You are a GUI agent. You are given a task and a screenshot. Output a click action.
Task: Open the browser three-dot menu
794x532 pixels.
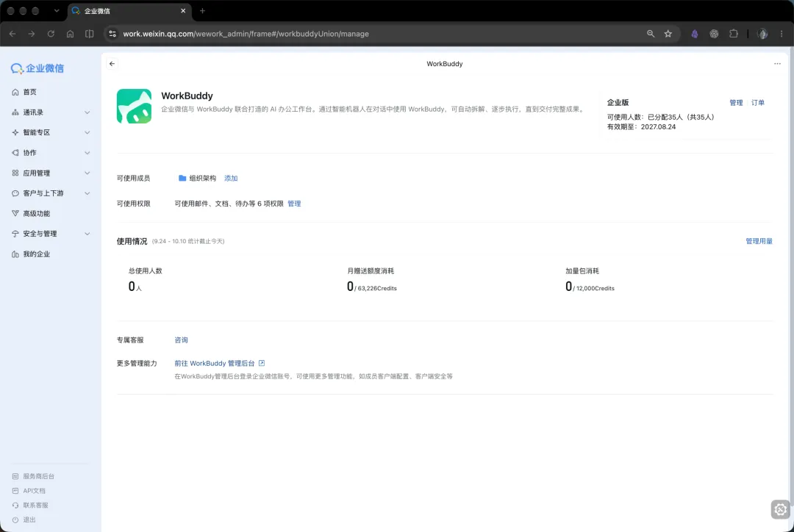click(x=782, y=34)
